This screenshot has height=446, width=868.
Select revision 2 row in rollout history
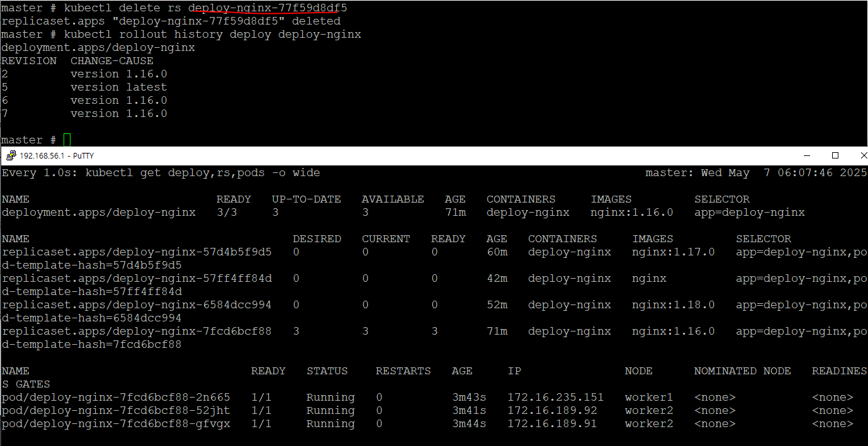coord(84,74)
